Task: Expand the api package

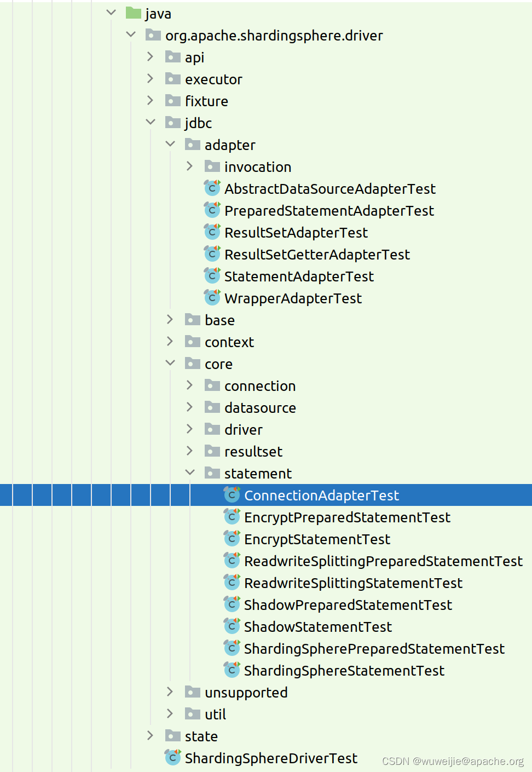Action: click(x=151, y=56)
